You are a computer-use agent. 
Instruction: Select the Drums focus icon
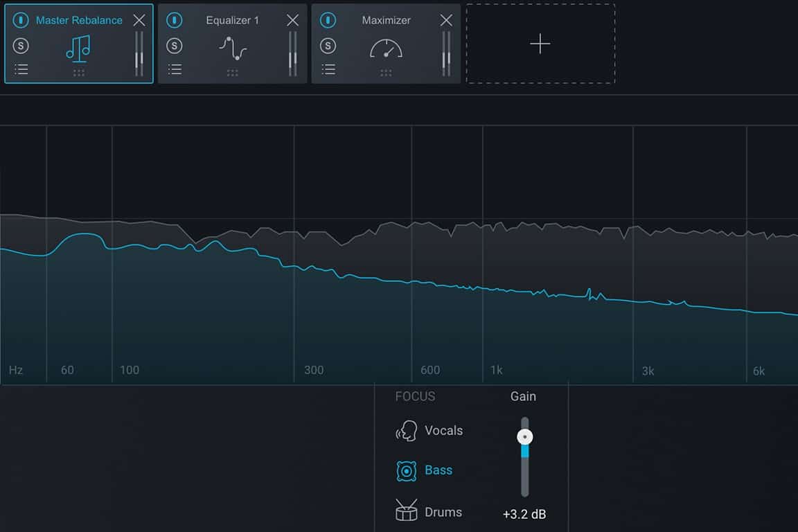[407, 511]
